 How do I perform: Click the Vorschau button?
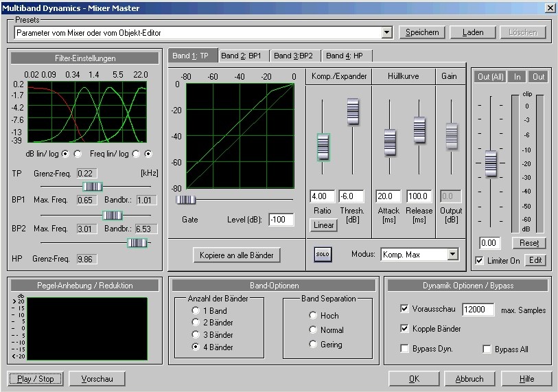tap(97, 379)
